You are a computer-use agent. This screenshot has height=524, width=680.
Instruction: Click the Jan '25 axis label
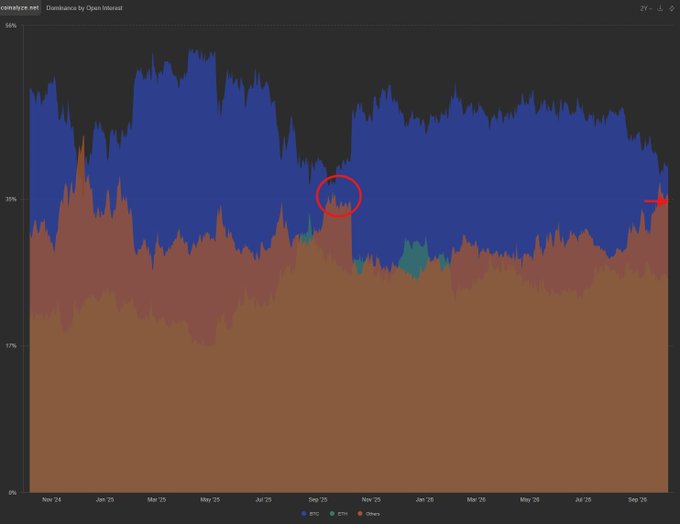tap(105, 500)
